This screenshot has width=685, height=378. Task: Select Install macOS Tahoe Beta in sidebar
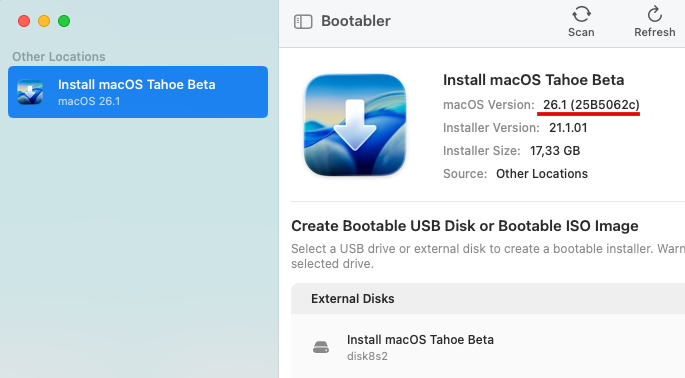click(138, 92)
